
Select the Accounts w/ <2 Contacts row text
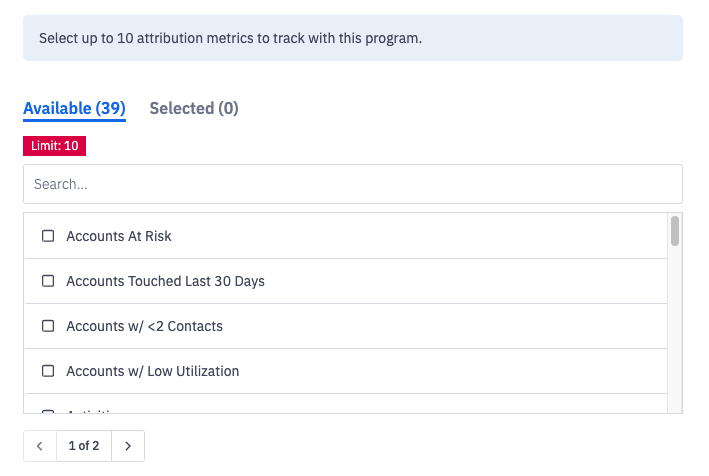[144, 326]
